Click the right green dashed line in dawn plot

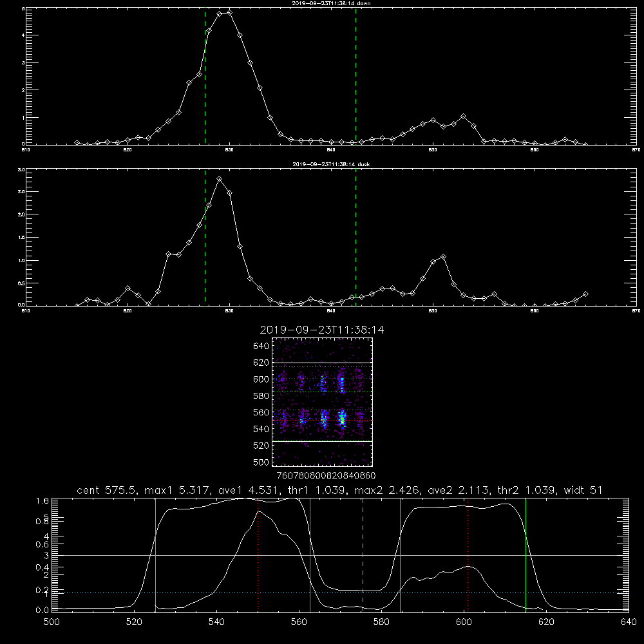pos(355,76)
